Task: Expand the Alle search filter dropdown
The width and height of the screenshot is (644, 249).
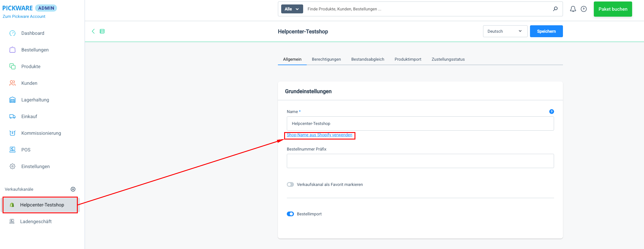Action: point(292,9)
